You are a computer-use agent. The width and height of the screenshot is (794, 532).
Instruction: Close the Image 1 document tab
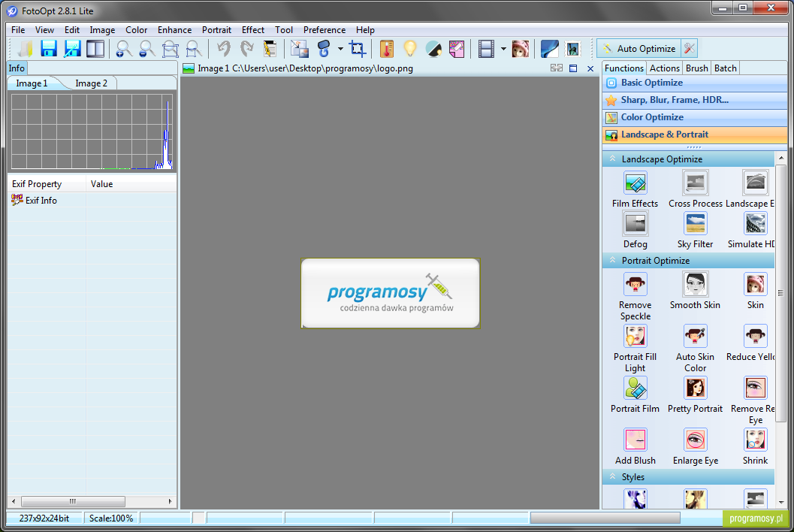pyautogui.click(x=590, y=68)
